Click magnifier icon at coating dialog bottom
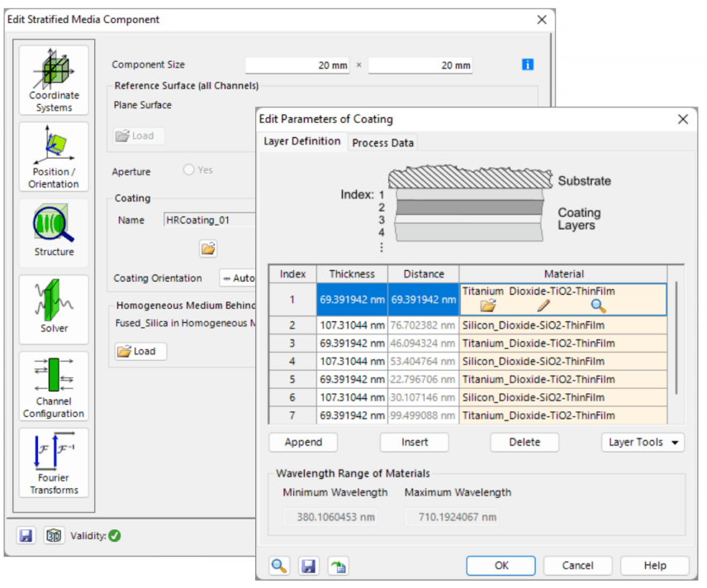The height and width of the screenshot is (588, 707). pyautogui.click(x=279, y=566)
